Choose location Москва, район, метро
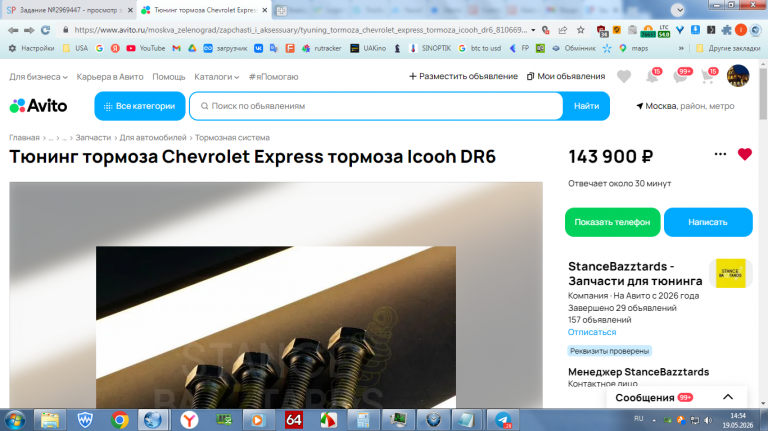 [x=685, y=106]
